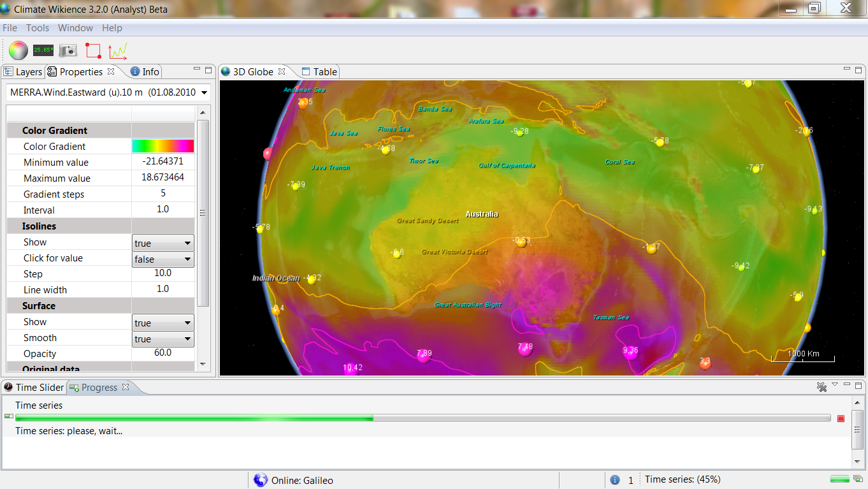Image resolution: width=868 pixels, height=489 pixels.
Task: Close the 3D Globe tab
Action: [x=282, y=71]
